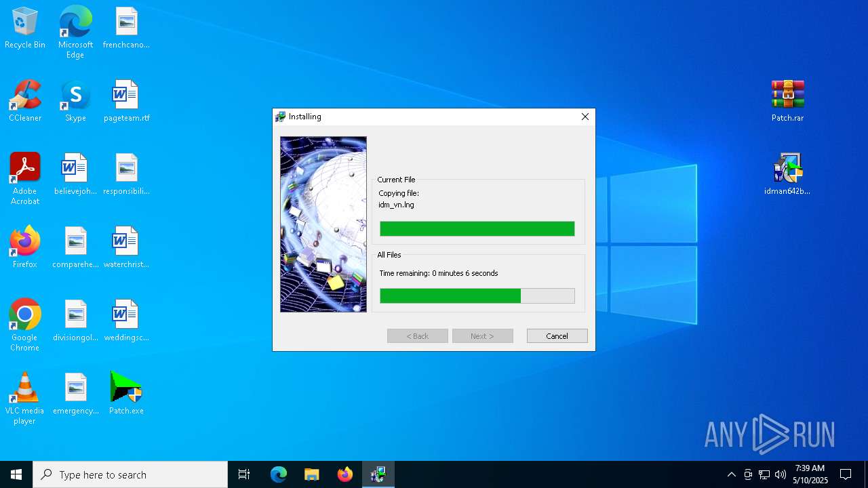The image size is (868, 488).
Task: Open Microsoft Edge desktop shortcut
Action: click(x=75, y=32)
